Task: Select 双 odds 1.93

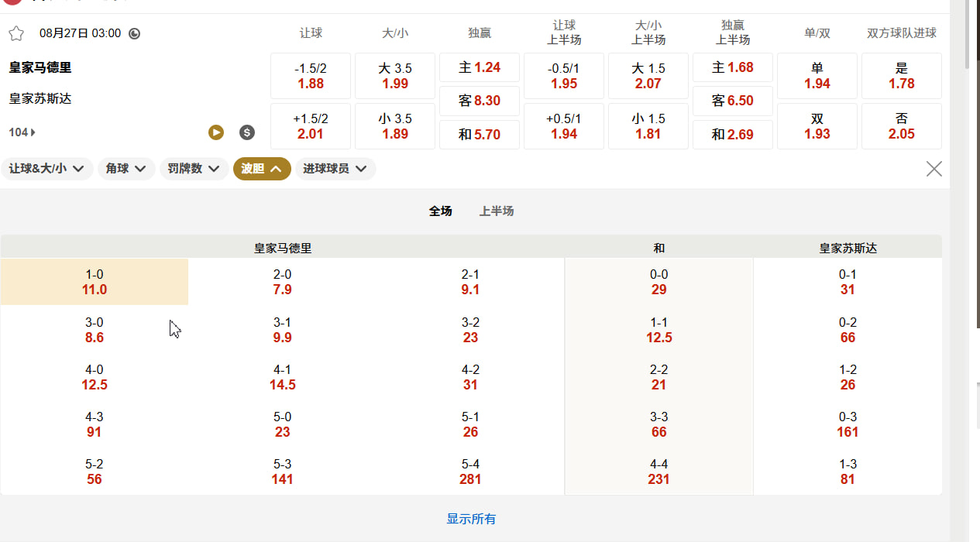Action: point(817,126)
